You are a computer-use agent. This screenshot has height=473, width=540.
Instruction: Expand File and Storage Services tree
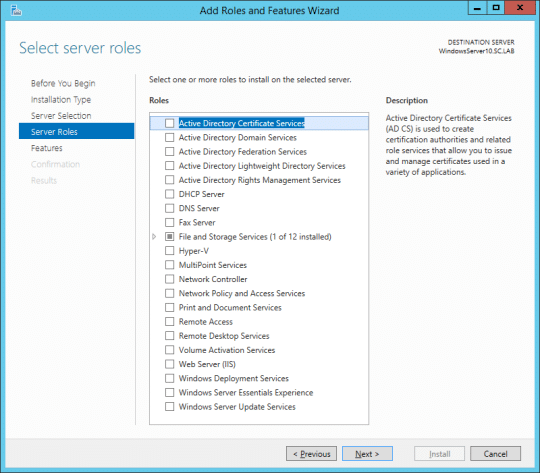coord(154,237)
